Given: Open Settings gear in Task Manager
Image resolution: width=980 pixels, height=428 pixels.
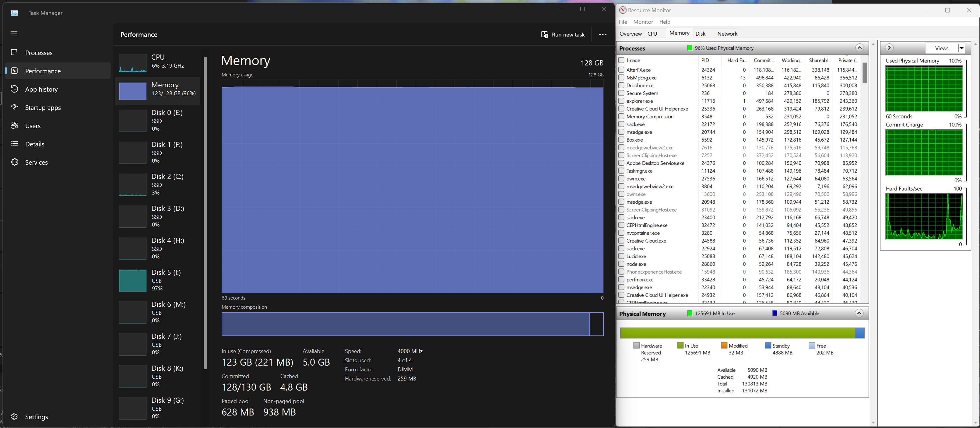Looking at the screenshot, I should point(14,417).
